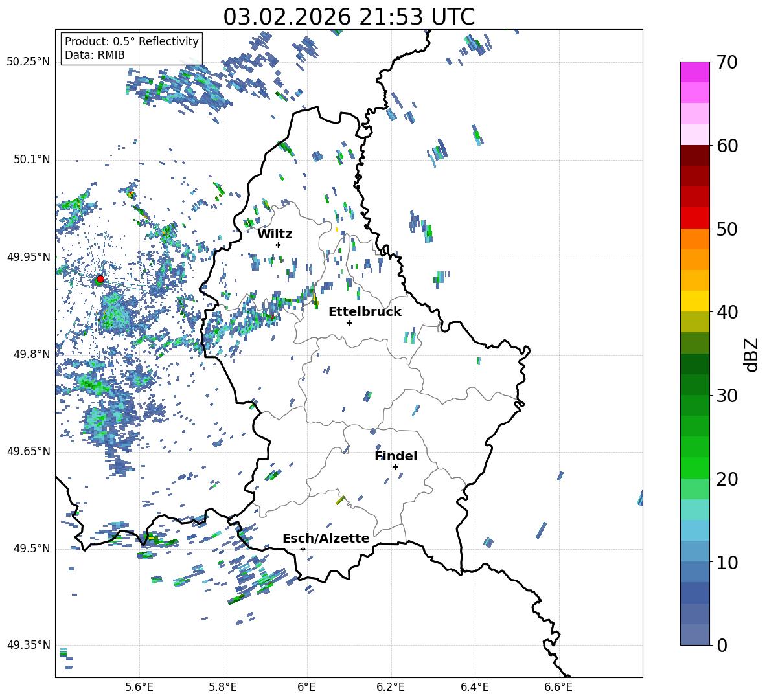Click the map title timestamp 03.02.2026 21:53 UTC

click(349, 17)
